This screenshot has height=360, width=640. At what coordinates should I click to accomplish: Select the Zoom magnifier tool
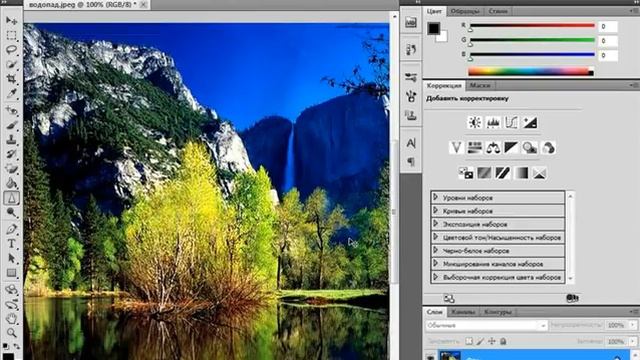click(11, 333)
